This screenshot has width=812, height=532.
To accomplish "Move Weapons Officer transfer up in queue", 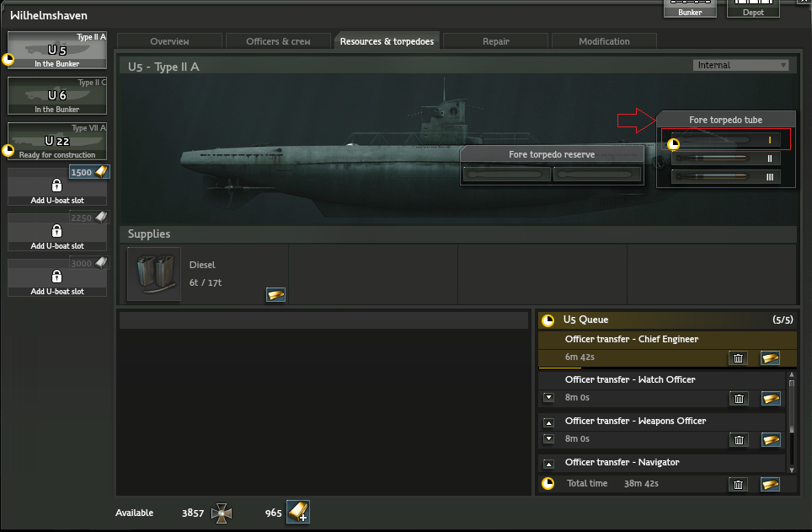I will coord(548,422).
